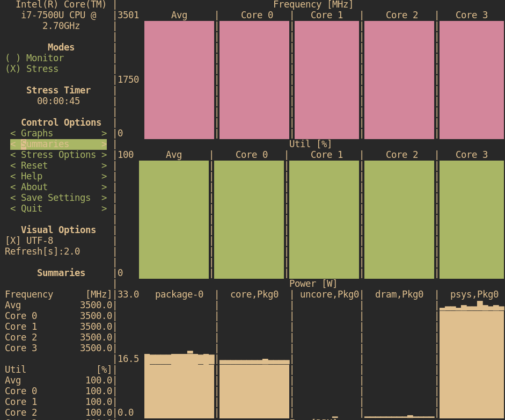Screen dimensions: 505x420
Task: Click Util summary Core 1 100.0 row
Action: tap(58, 402)
